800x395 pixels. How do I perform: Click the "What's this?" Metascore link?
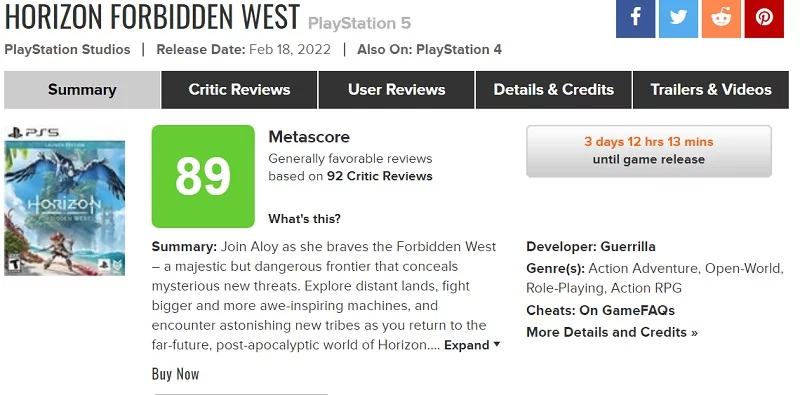click(305, 219)
